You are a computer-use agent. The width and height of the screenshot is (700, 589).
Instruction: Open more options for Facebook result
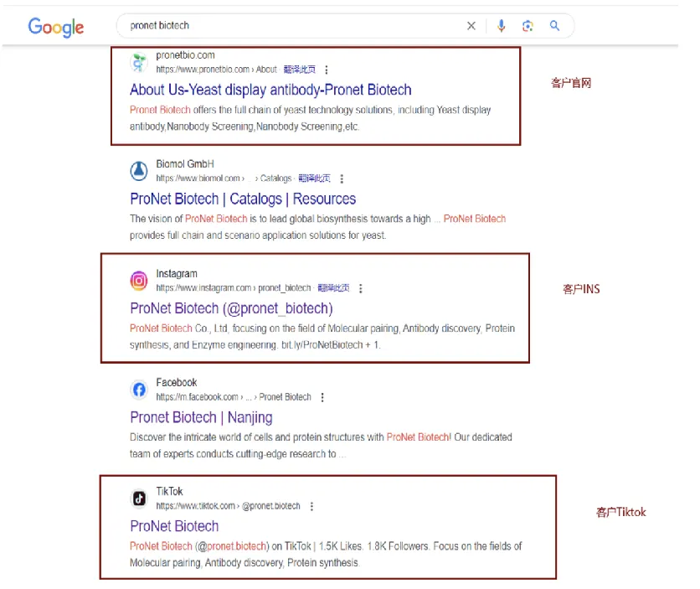pyautogui.click(x=322, y=397)
